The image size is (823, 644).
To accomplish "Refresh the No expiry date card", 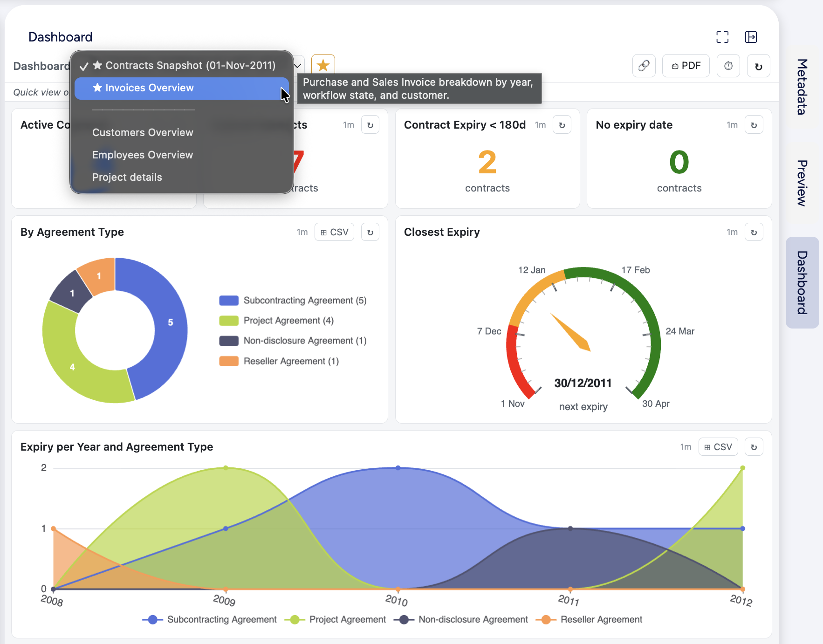I will pos(754,125).
